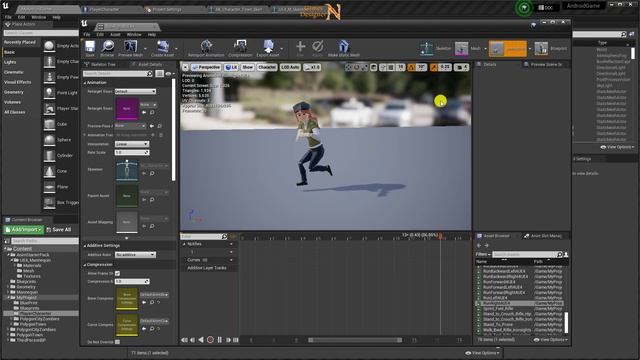Open the Asset Browser Filters button
The image size is (640, 360).
483,254
